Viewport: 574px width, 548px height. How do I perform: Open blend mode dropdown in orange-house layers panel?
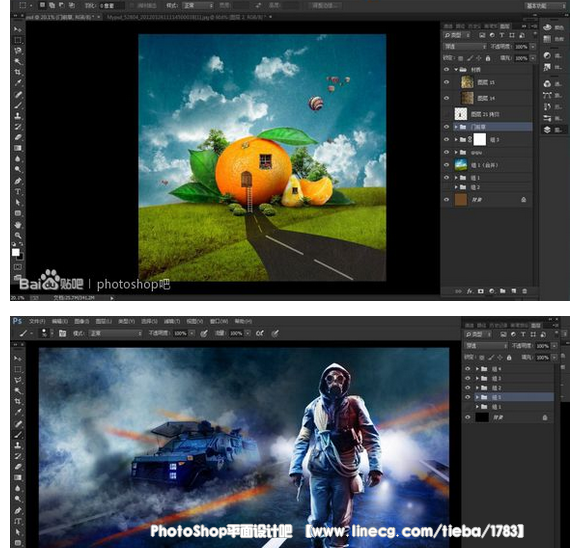(465, 46)
